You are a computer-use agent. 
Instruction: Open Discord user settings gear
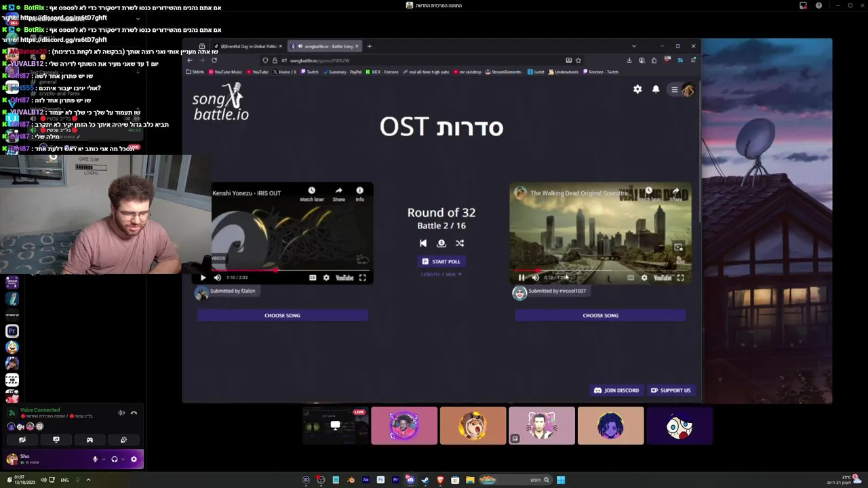(x=134, y=460)
